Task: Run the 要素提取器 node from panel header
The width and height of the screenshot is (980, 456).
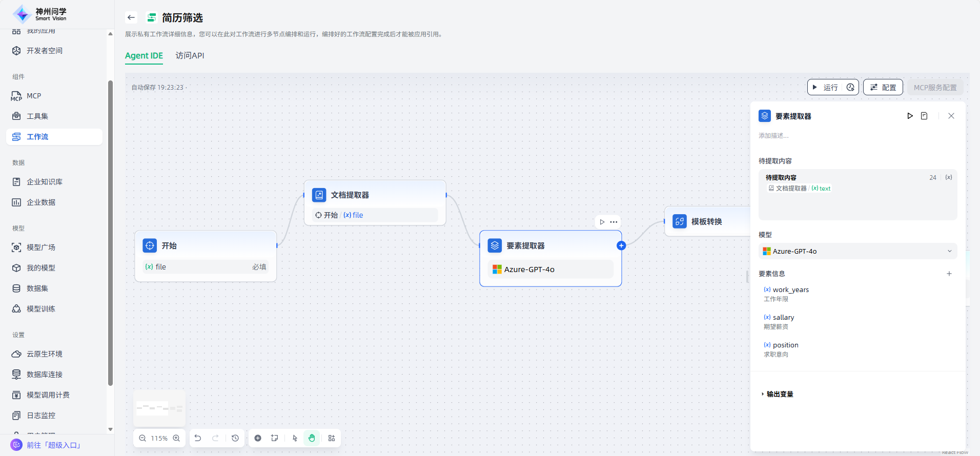Action: [x=910, y=116]
